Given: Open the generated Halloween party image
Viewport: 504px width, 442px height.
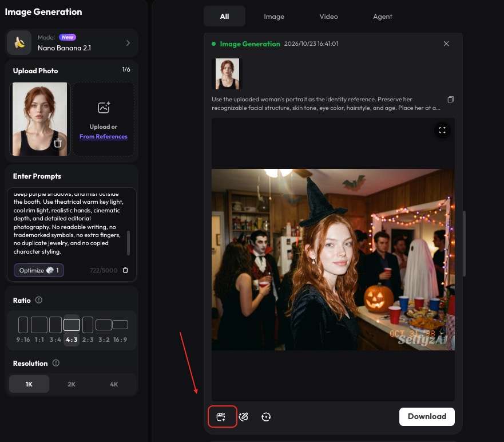Looking at the screenshot, I should point(333,259).
